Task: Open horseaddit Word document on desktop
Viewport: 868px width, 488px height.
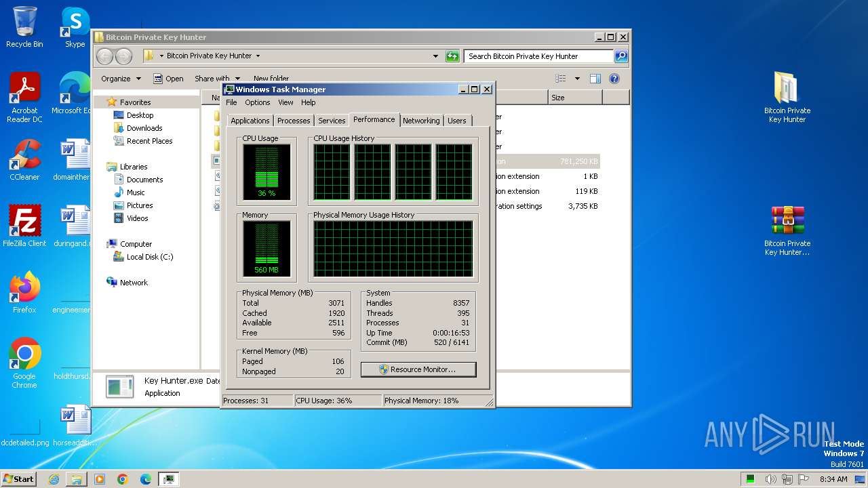Action: [75, 425]
